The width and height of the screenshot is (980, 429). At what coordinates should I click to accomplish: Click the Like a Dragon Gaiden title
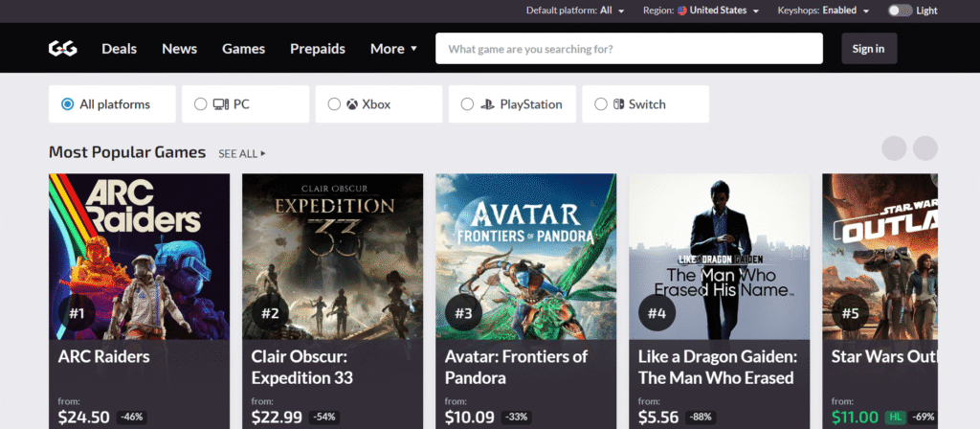point(718,367)
